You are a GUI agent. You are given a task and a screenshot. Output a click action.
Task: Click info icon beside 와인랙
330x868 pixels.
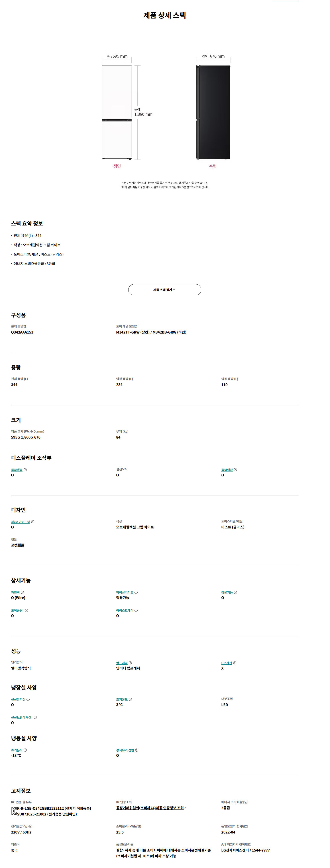[22, 592]
